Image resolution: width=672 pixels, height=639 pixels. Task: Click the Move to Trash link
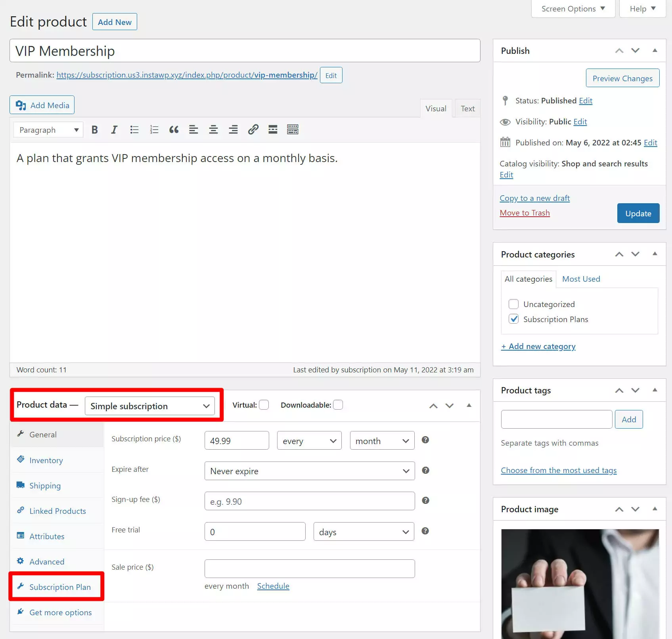tap(525, 213)
